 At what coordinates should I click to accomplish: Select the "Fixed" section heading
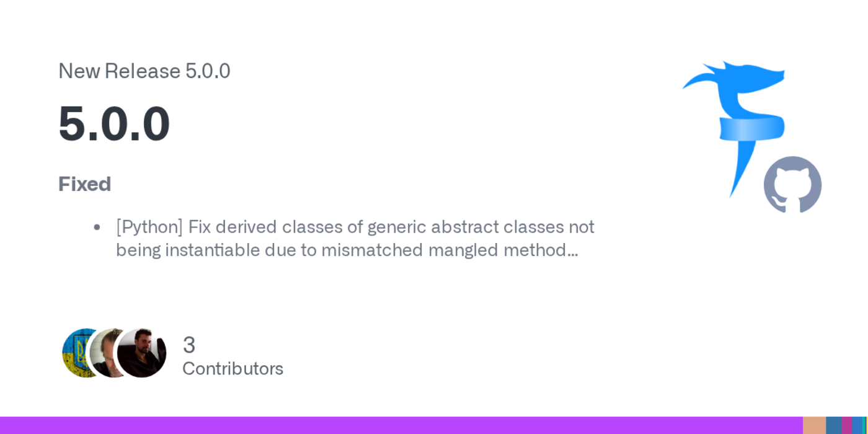[84, 184]
